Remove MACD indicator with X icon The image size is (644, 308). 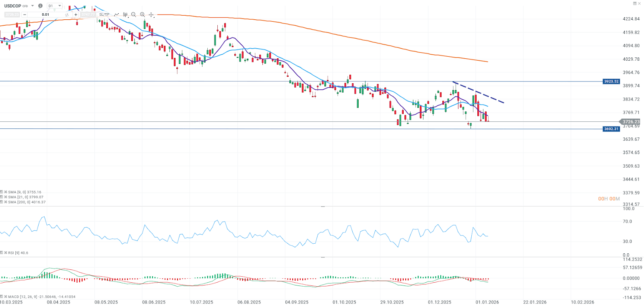coord(6,296)
